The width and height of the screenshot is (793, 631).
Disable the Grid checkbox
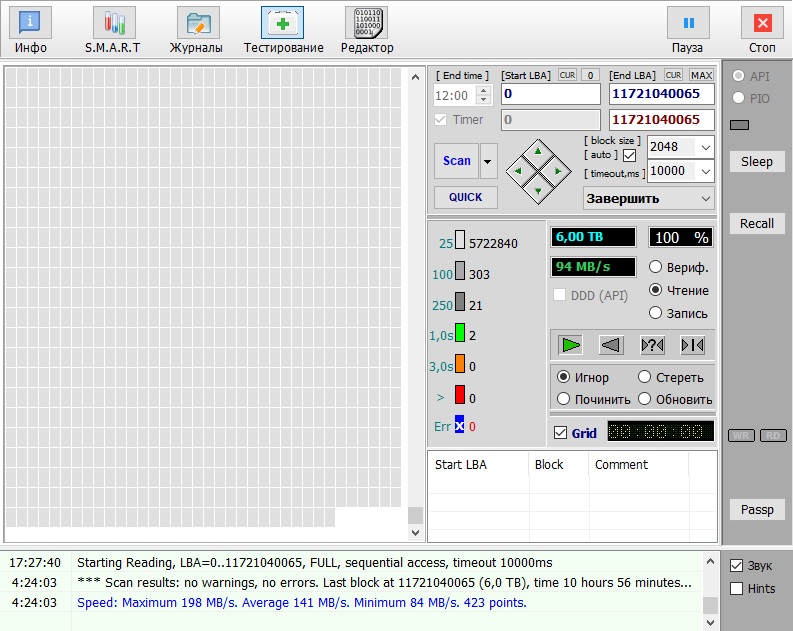[x=560, y=433]
